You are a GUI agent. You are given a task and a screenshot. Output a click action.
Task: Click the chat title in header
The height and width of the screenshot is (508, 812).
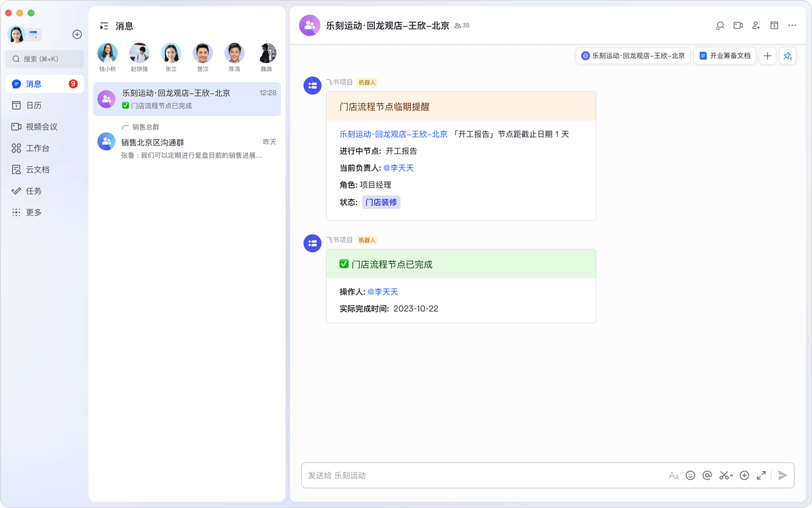388,25
